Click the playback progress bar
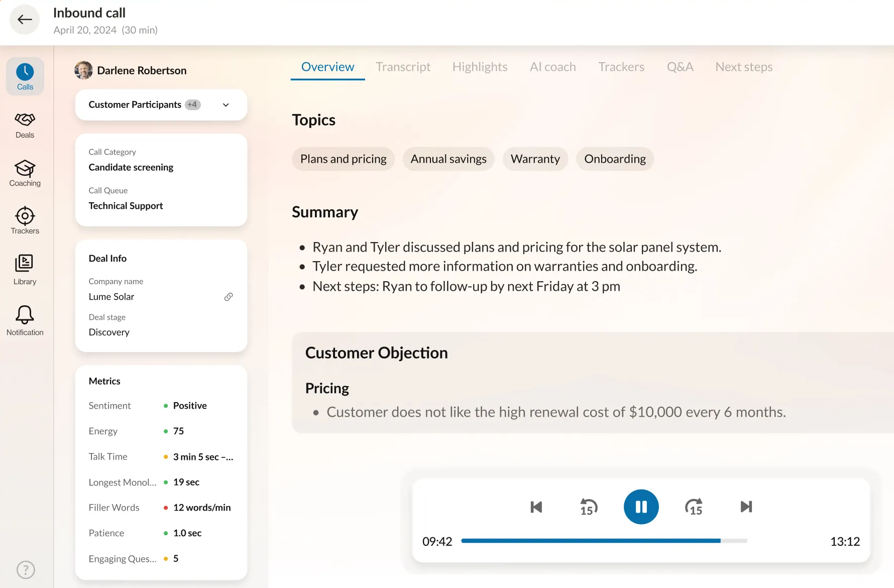 pos(604,541)
